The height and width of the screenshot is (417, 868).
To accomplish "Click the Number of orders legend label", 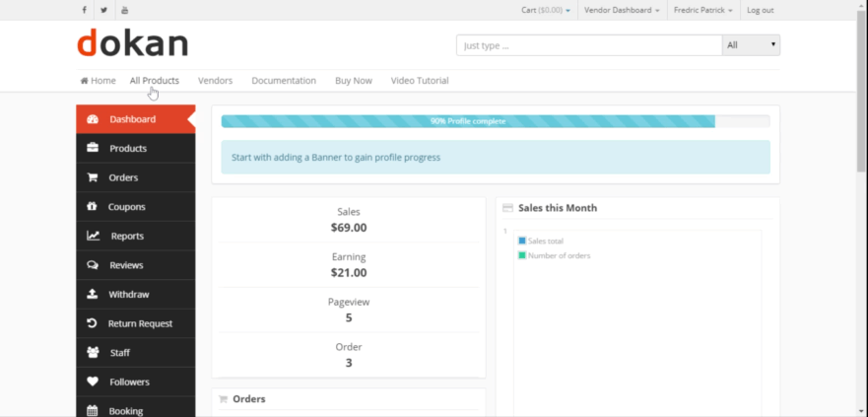I will 559,256.
